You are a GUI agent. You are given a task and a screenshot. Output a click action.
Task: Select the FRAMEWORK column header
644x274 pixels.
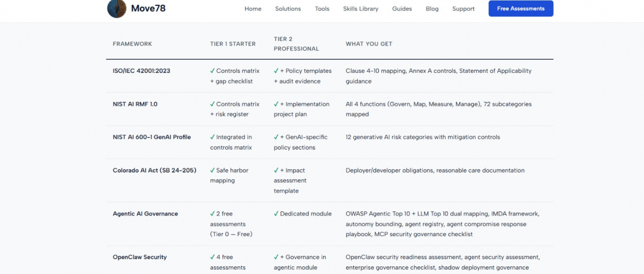click(133, 44)
